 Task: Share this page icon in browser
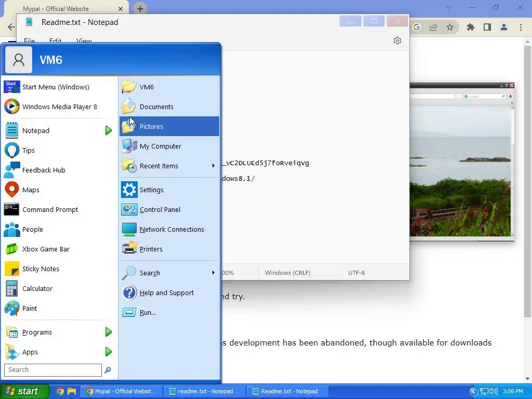click(433, 27)
